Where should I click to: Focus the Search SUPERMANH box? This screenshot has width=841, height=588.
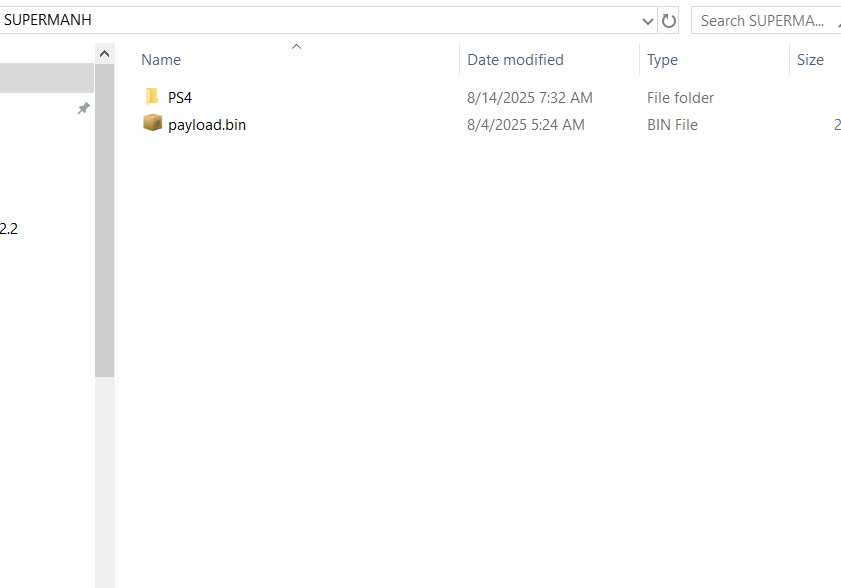[x=763, y=20]
